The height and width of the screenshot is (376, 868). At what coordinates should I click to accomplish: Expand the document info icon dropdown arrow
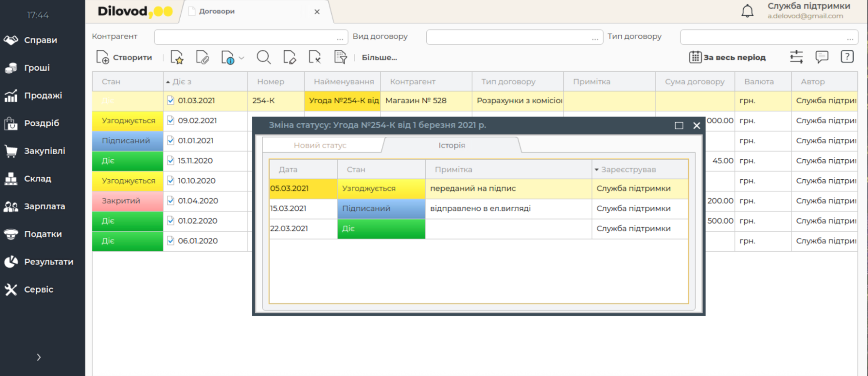tap(242, 58)
